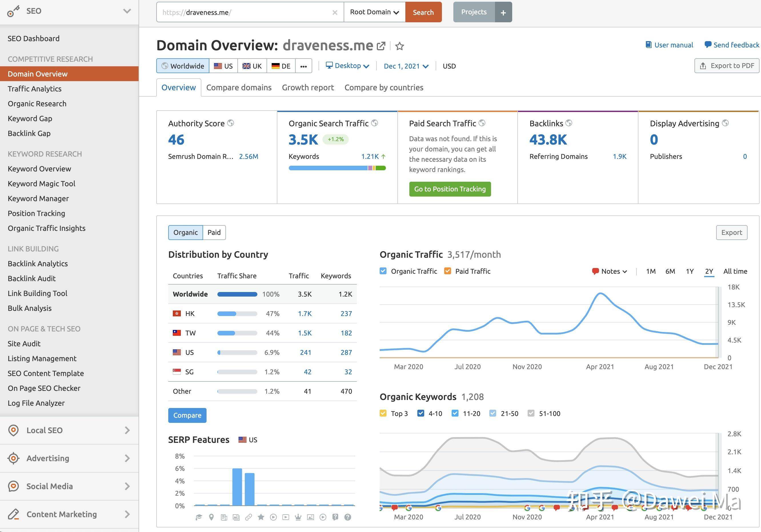Click the Send feedback speech bubble icon

click(x=708, y=45)
